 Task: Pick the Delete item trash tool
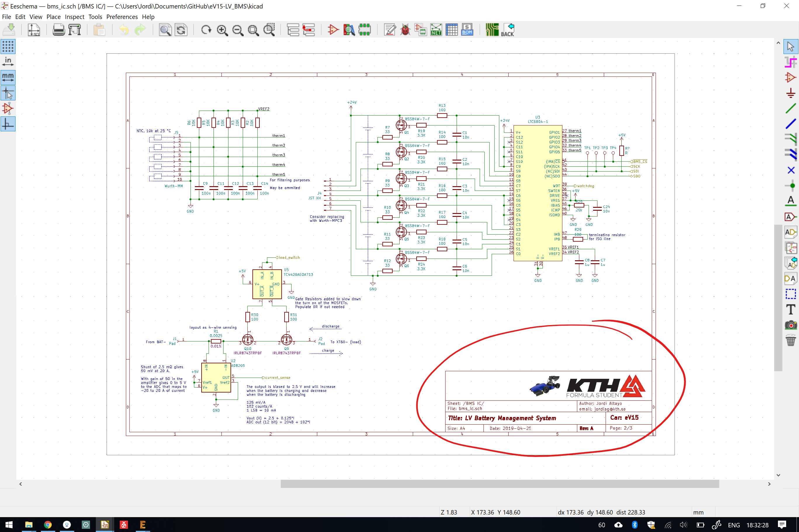click(791, 340)
